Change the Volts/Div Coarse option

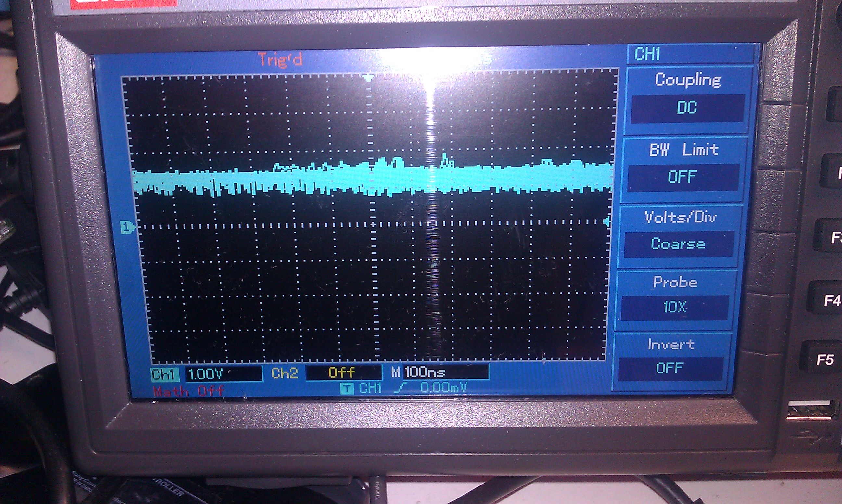pyautogui.click(x=678, y=244)
